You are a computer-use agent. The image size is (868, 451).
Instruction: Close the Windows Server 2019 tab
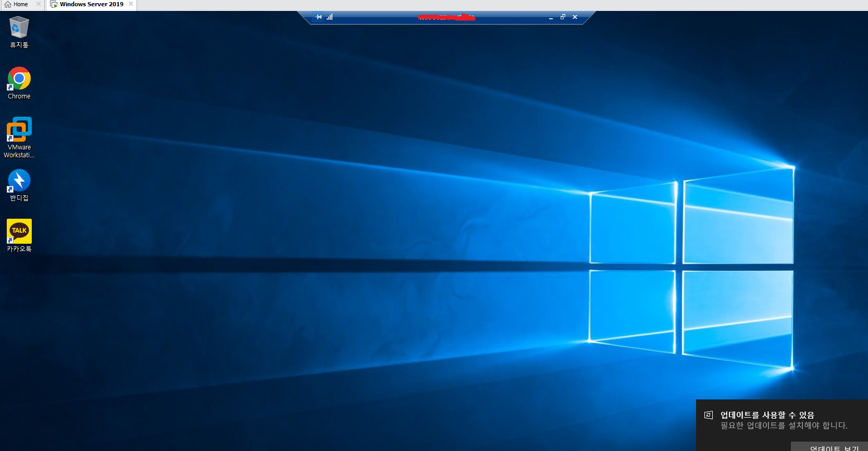(131, 4)
